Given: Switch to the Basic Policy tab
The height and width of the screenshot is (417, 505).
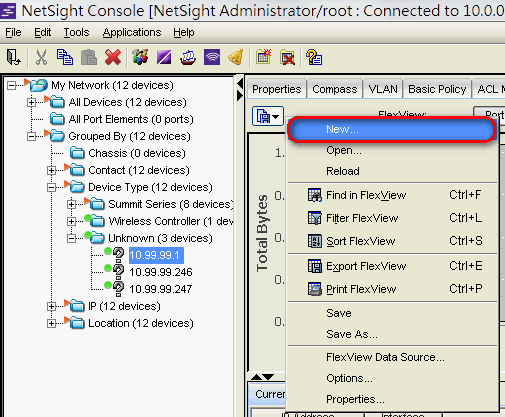Looking at the screenshot, I should tap(437, 89).
